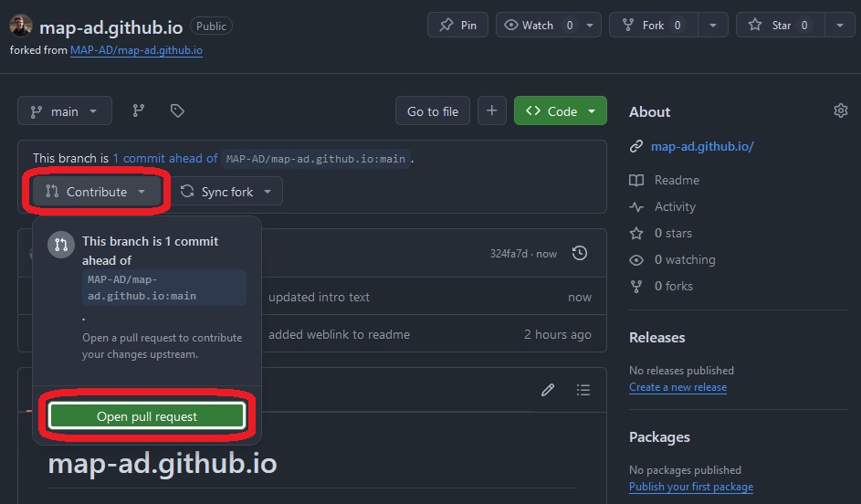Click the Star count badge showing 0

[804, 26]
